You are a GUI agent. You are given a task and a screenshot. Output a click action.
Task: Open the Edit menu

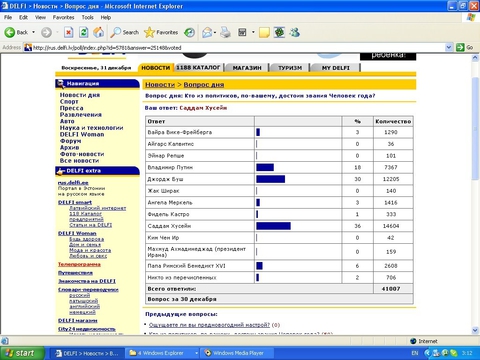pos(23,17)
